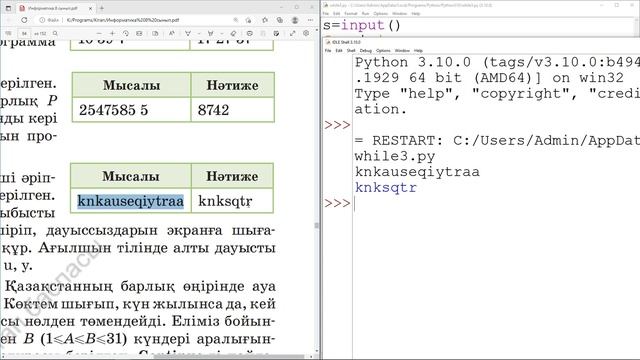
Task: Open Window menu in IDLE Shell
Action: (402, 51)
